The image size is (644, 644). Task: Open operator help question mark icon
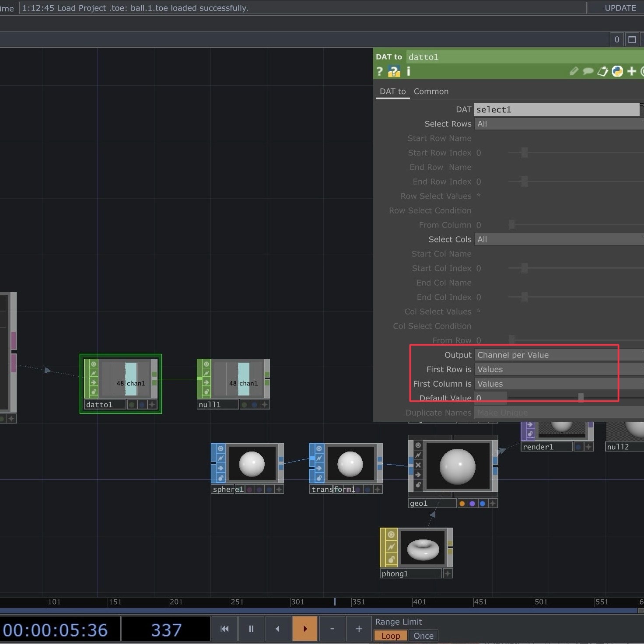380,71
